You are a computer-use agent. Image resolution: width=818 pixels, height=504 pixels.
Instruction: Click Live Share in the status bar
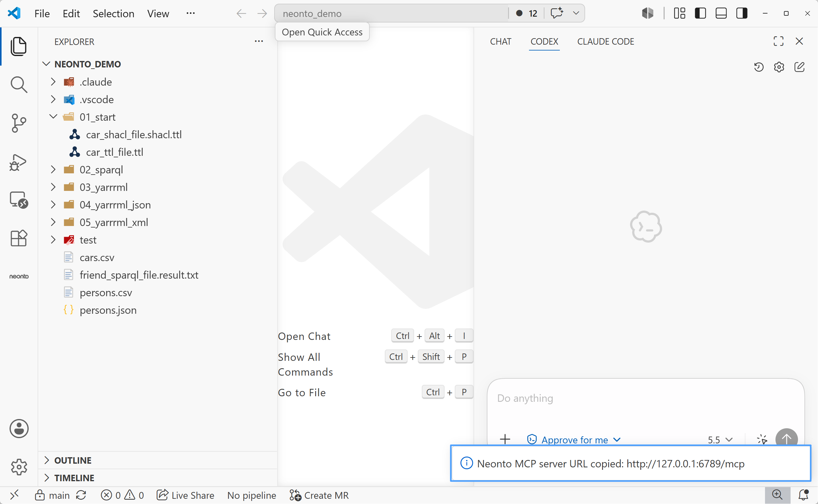[x=185, y=495]
